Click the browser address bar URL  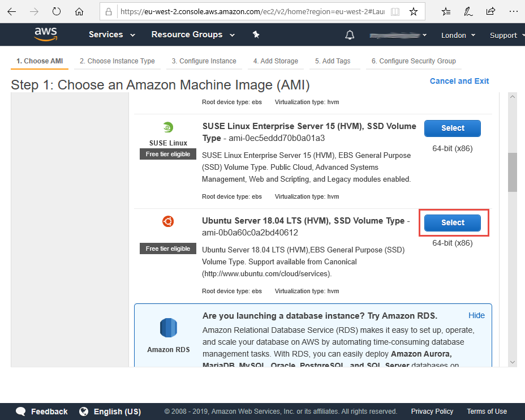point(252,12)
